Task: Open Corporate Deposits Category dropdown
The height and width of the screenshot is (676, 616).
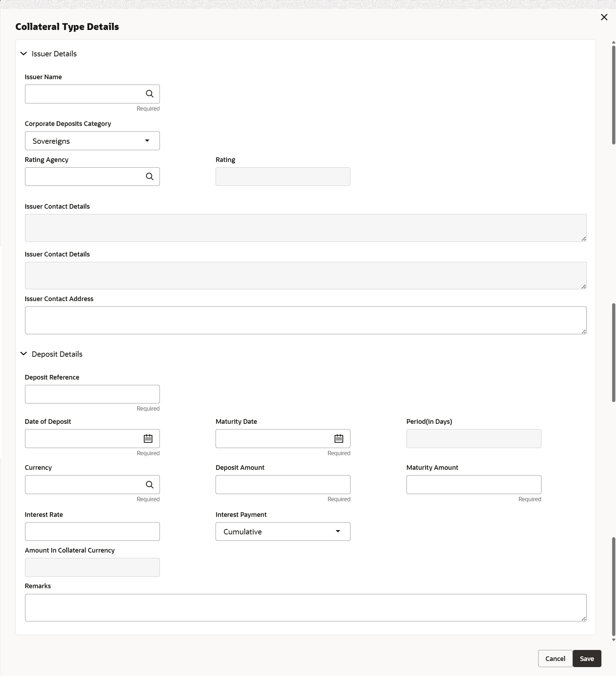Action: coord(92,141)
